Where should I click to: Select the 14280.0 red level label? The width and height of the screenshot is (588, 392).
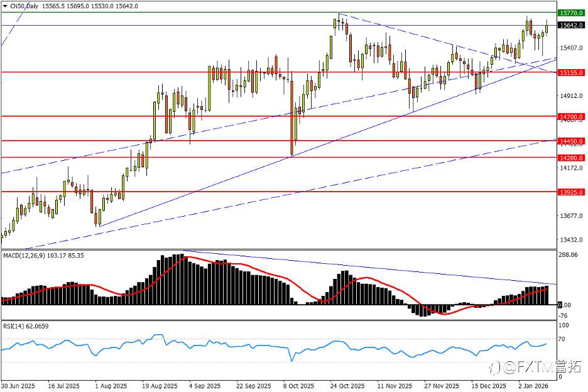pyautogui.click(x=571, y=158)
